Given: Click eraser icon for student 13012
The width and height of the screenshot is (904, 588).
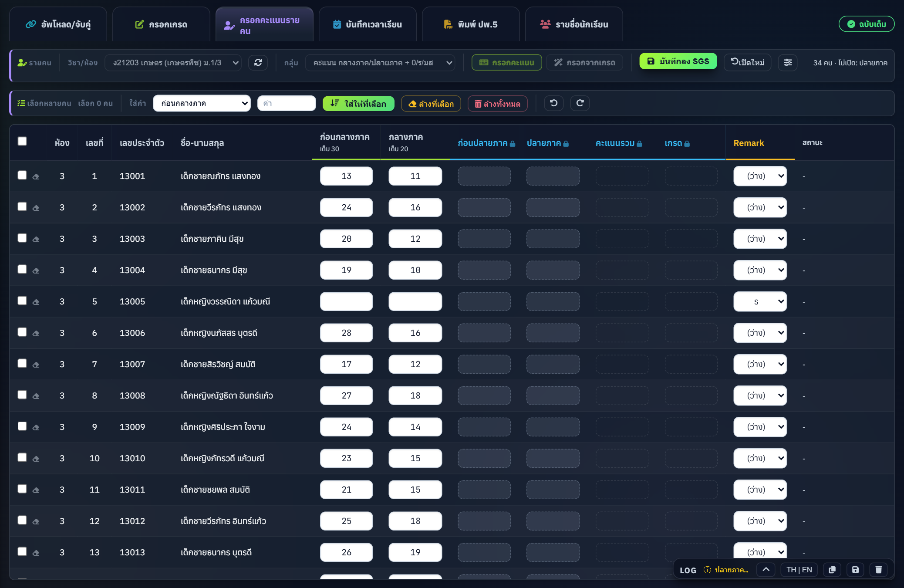Looking at the screenshot, I should coord(36,521).
